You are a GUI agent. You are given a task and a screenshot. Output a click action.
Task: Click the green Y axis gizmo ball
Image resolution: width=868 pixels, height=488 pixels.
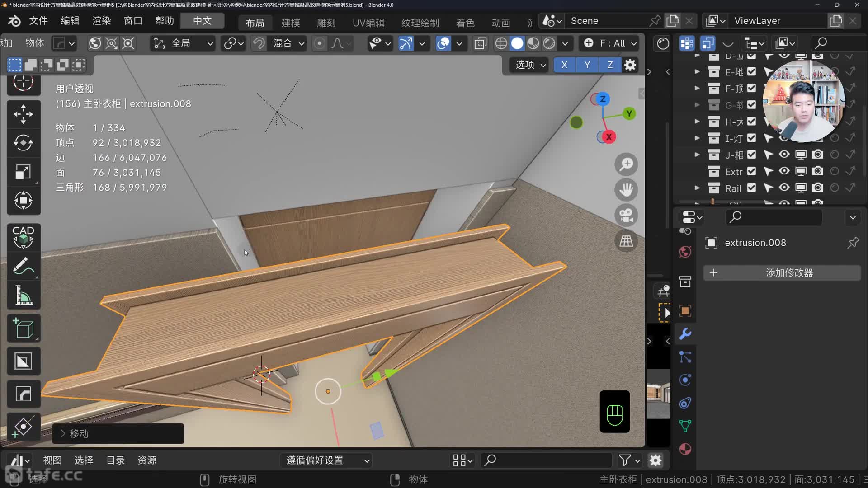coord(629,113)
